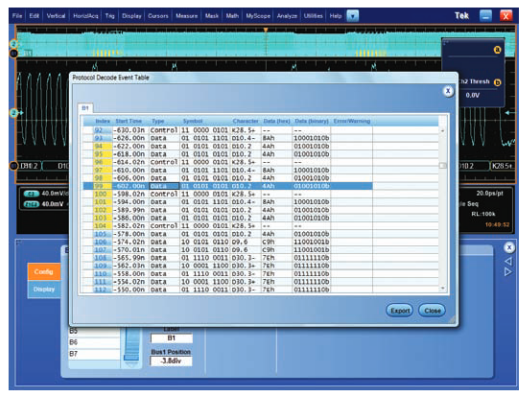Sort by the Index column header

pos(103,121)
